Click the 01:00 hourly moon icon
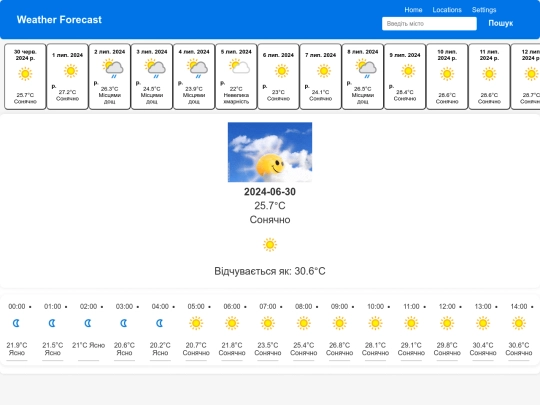Screen dimensions: 540x405 coord(52,323)
